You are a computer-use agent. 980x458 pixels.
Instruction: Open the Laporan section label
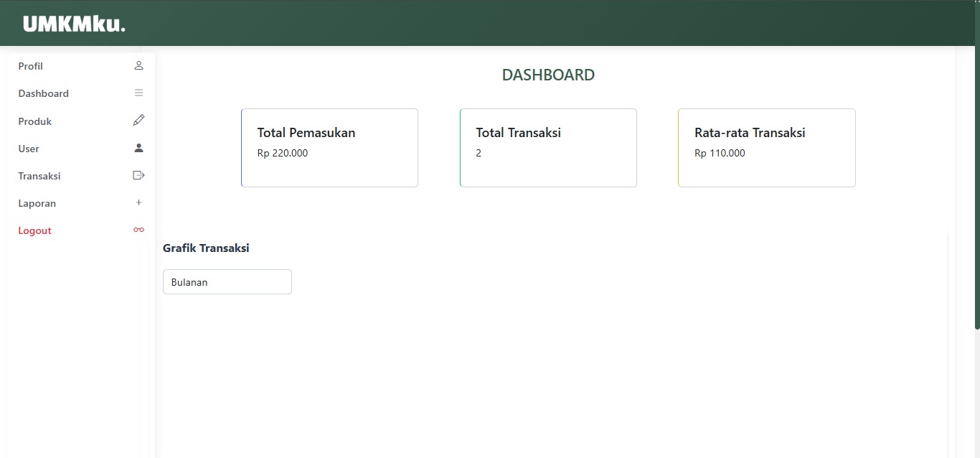[37, 203]
